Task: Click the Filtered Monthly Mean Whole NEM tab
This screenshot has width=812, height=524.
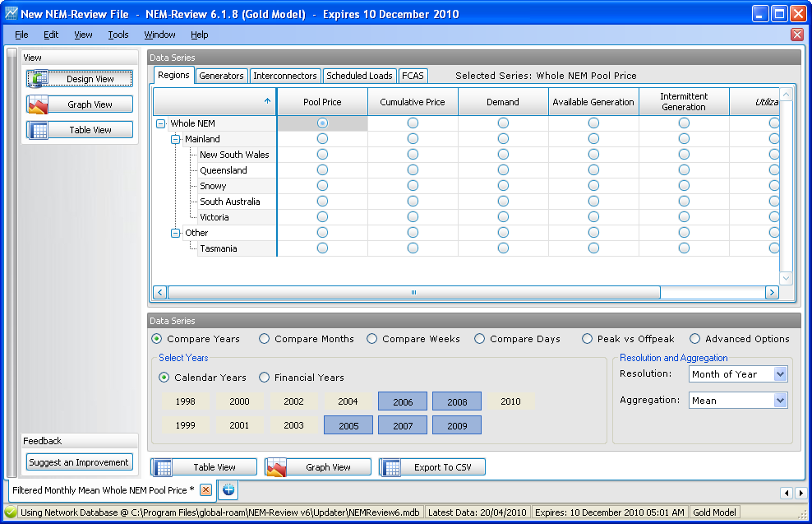Action: pos(103,489)
